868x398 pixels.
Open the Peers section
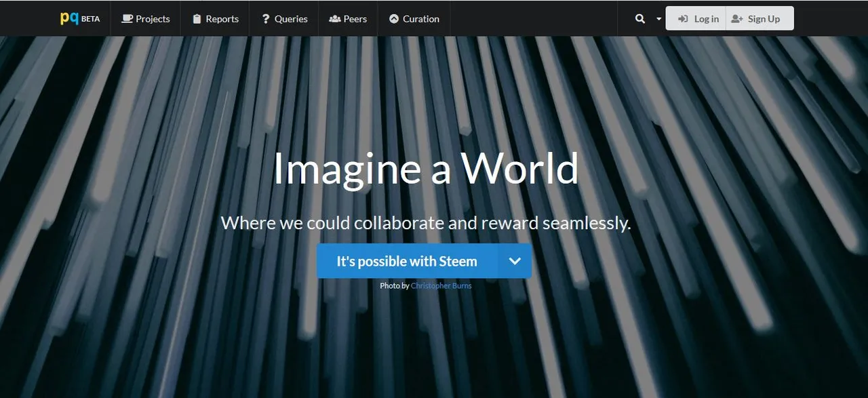[x=348, y=18]
